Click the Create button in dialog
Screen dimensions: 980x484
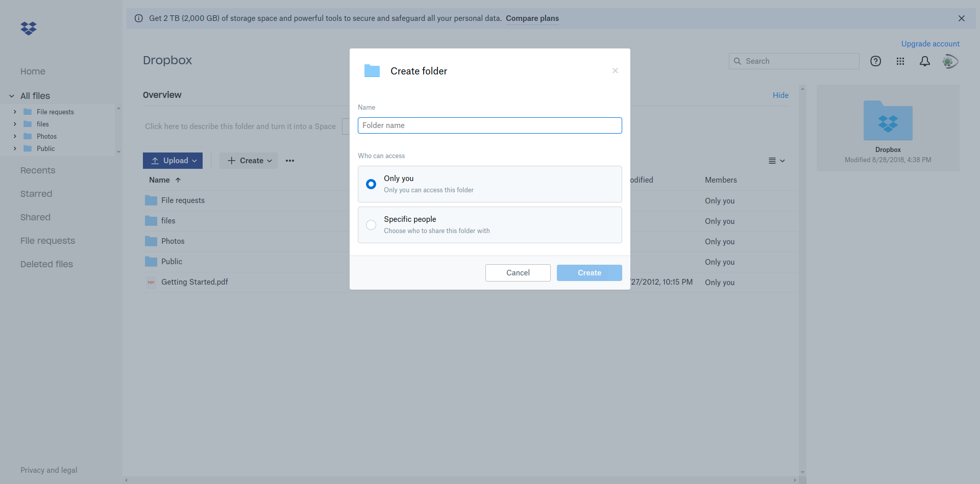tap(590, 273)
